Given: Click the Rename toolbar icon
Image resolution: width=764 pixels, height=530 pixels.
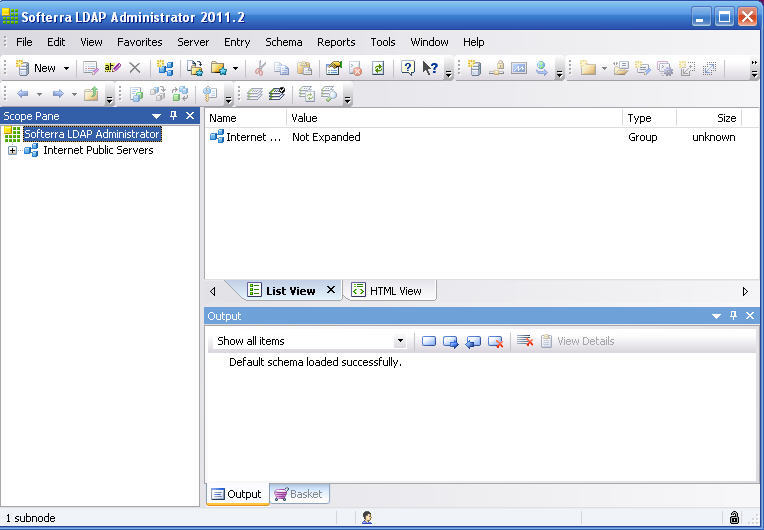Looking at the screenshot, I should (x=112, y=68).
